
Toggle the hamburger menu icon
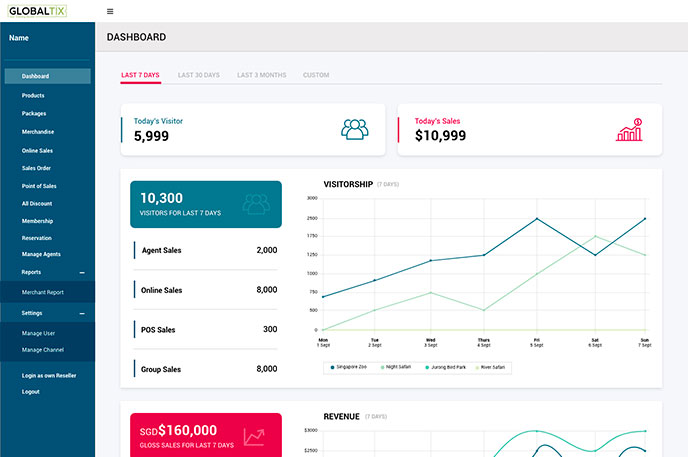point(110,11)
